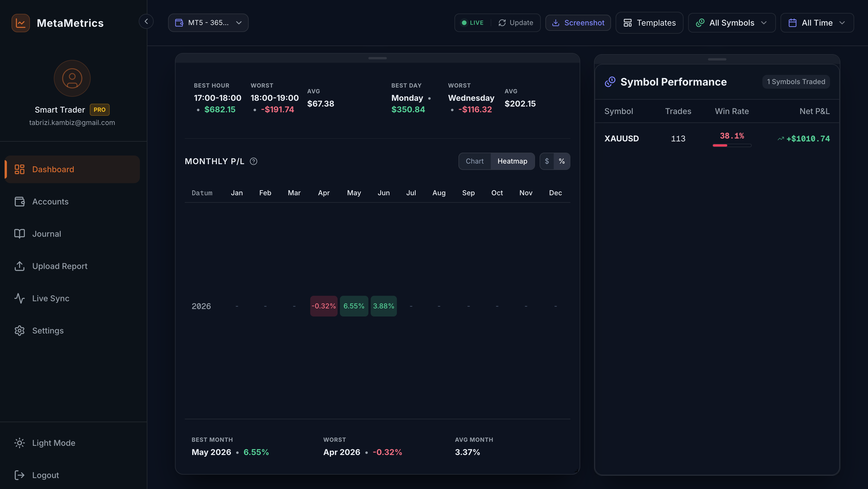Click the 2026 row label
868x489 pixels.
201,306
